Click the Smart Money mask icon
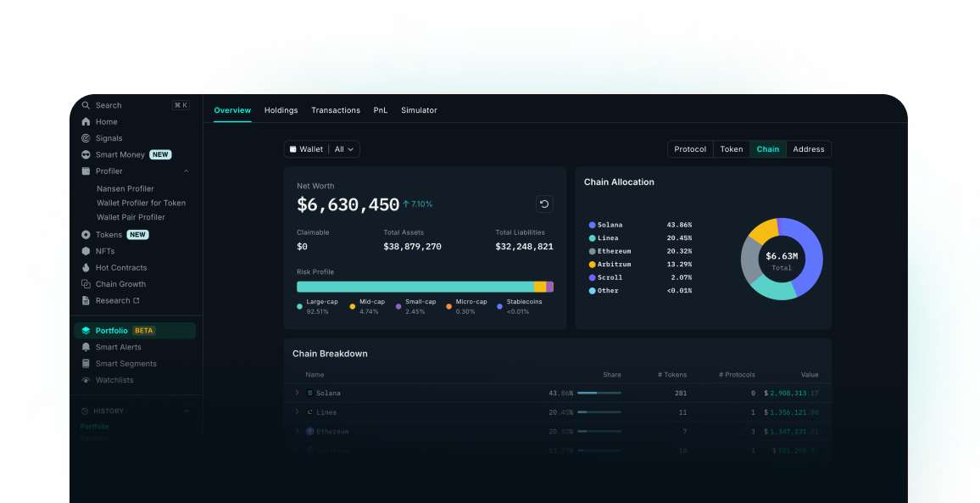This screenshot has width=980, height=503. click(x=86, y=155)
